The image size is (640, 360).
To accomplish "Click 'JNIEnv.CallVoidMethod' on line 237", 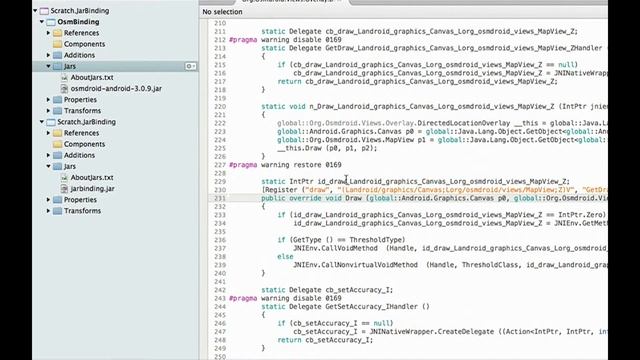I will coord(336,248).
